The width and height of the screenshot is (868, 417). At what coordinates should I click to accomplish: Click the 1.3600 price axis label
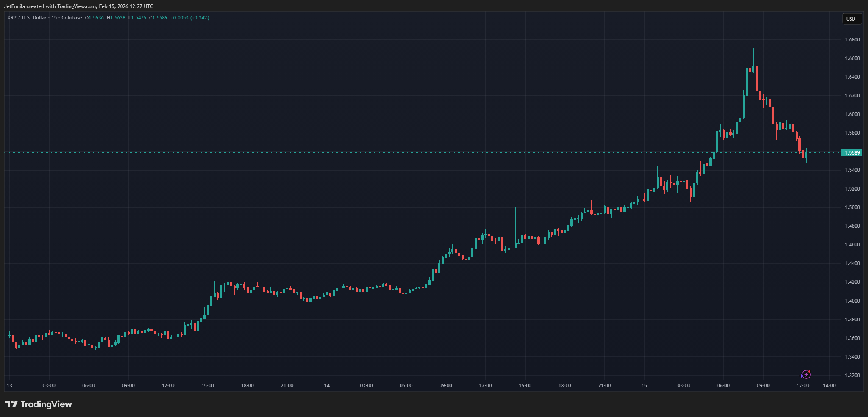click(852, 338)
